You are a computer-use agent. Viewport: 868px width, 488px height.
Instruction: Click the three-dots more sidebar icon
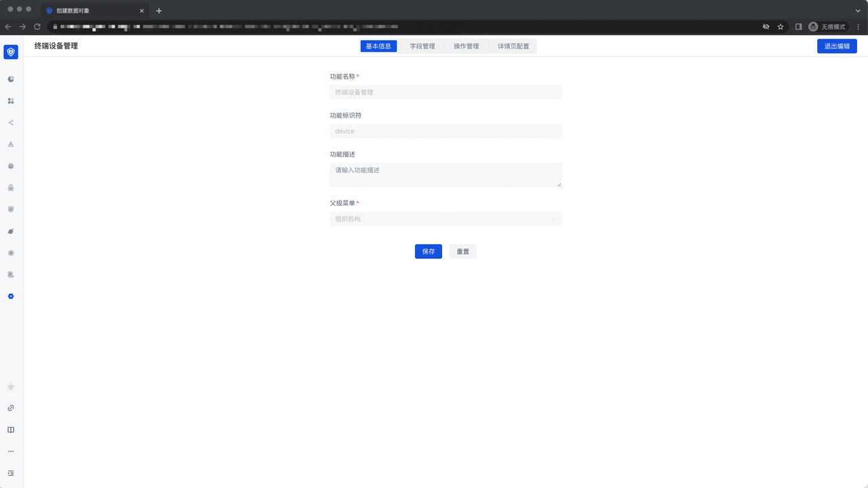click(x=11, y=451)
